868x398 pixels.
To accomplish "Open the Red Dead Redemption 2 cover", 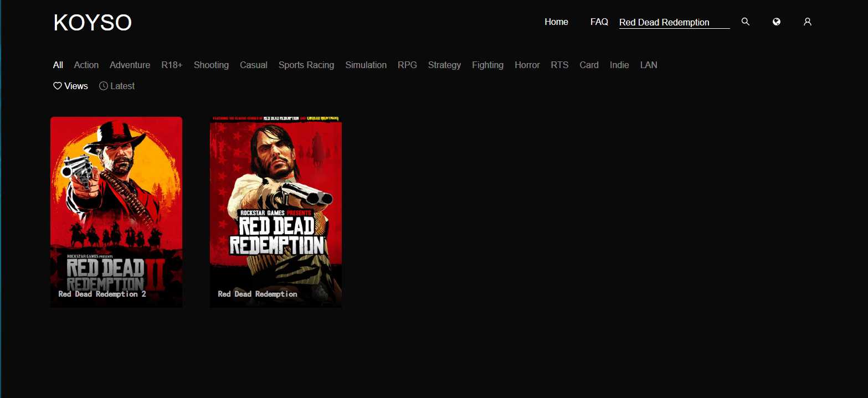I will point(116,212).
